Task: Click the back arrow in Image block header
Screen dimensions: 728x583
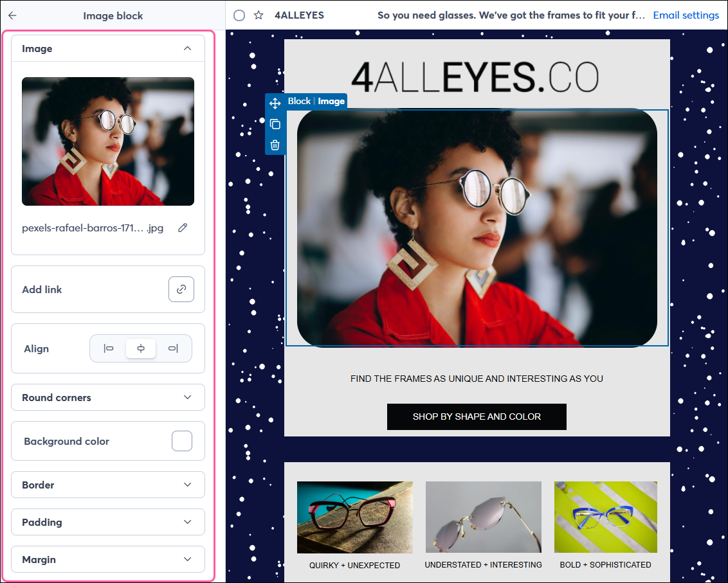Action: pos(12,15)
